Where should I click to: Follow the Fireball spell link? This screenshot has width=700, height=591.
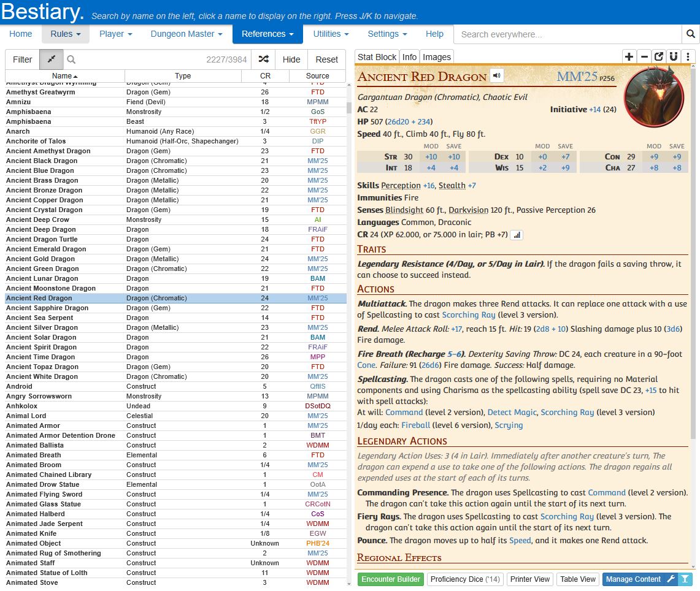(x=416, y=425)
